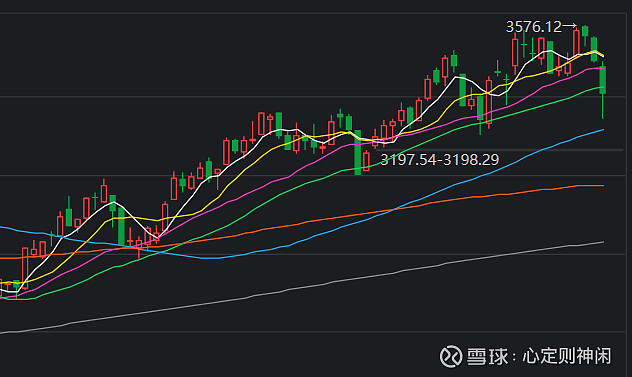Click the Xueqiu snowball logo icon
Image resolution: width=632 pixels, height=377 pixels.
[451, 356]
